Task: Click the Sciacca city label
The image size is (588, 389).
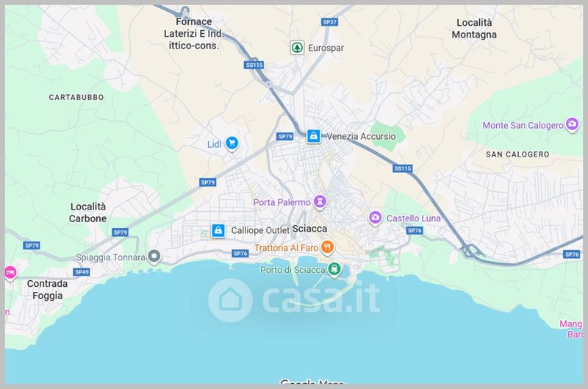Action: [309, 229]
